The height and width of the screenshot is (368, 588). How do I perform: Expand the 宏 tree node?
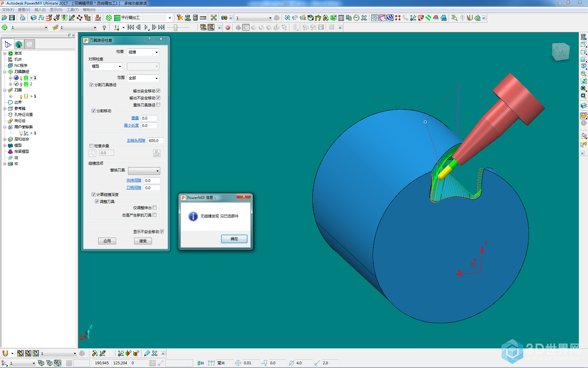click(x=5, y=164)
